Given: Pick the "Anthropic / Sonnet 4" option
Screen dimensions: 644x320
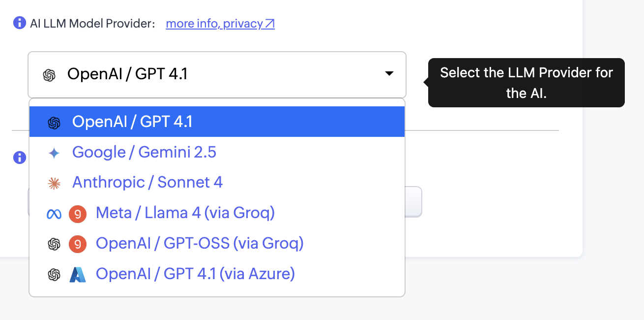Looking at the screenshot, I should click(147, 183).
